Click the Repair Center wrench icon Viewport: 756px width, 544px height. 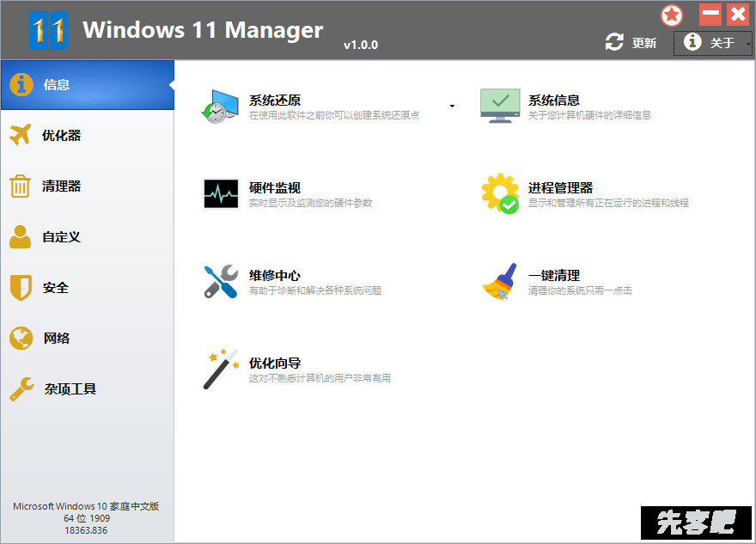click(x=220, y=282)
